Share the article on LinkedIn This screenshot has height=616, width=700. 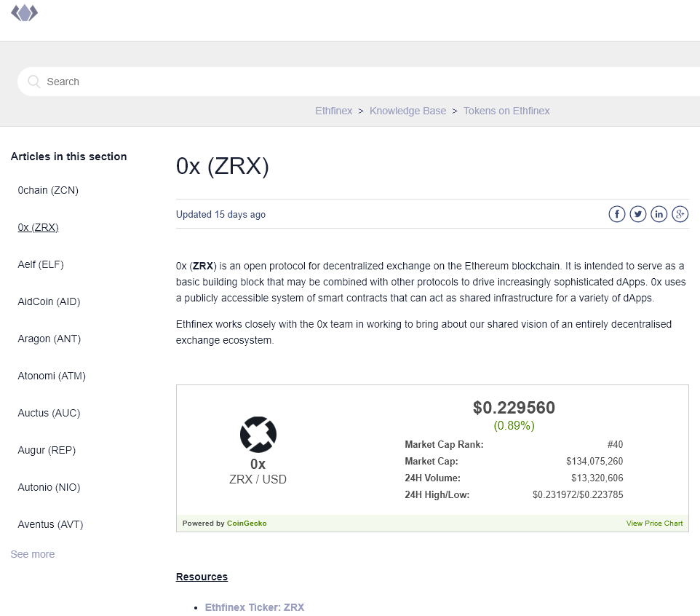(x=659, y=213)
